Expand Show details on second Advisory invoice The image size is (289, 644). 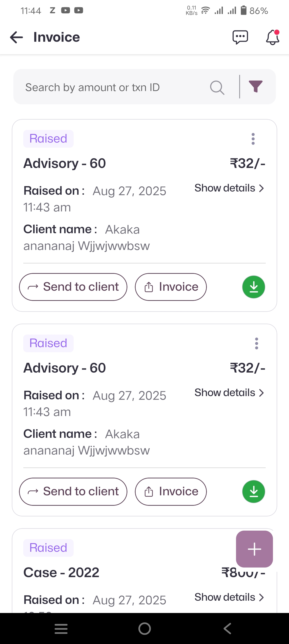pos(229,393)
